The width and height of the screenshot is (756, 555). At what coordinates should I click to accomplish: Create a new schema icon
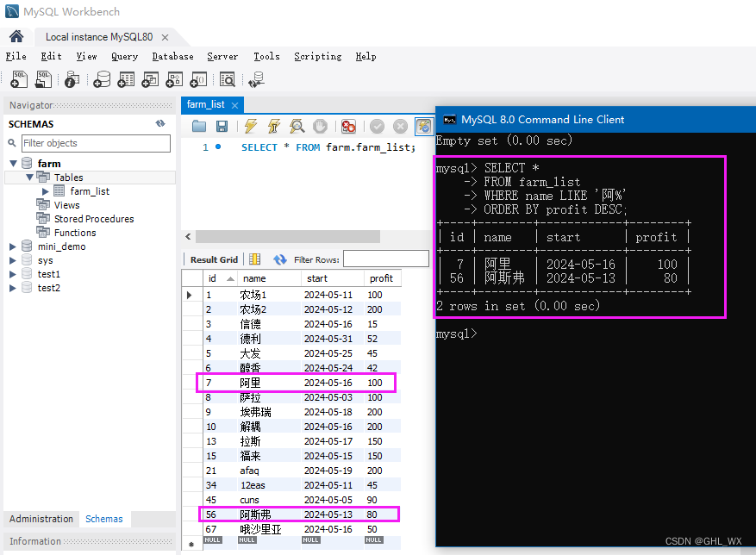click(x=102, y=79)
